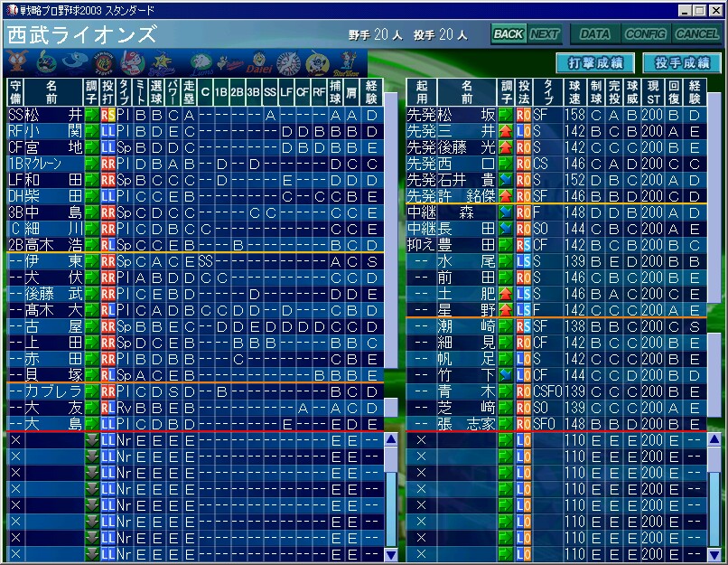Select player カブレラ in batter list
Screen dimensions: 728x565
(x=52, y=391)
